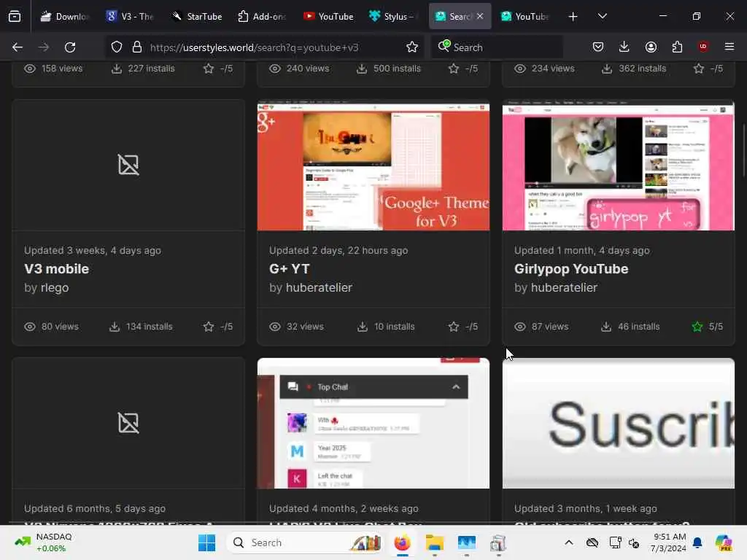
Task: Open File Explorer from the taskbar
Action: [435, 542]
